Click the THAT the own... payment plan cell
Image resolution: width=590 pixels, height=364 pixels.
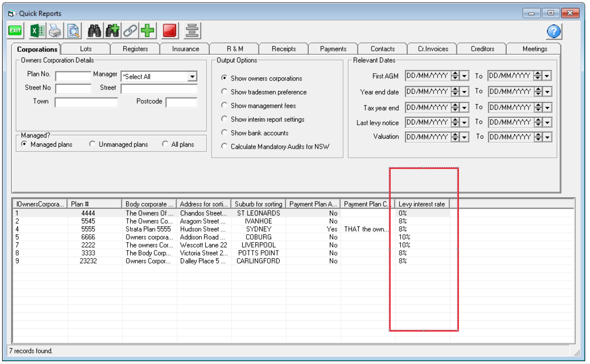click(368, 229)
